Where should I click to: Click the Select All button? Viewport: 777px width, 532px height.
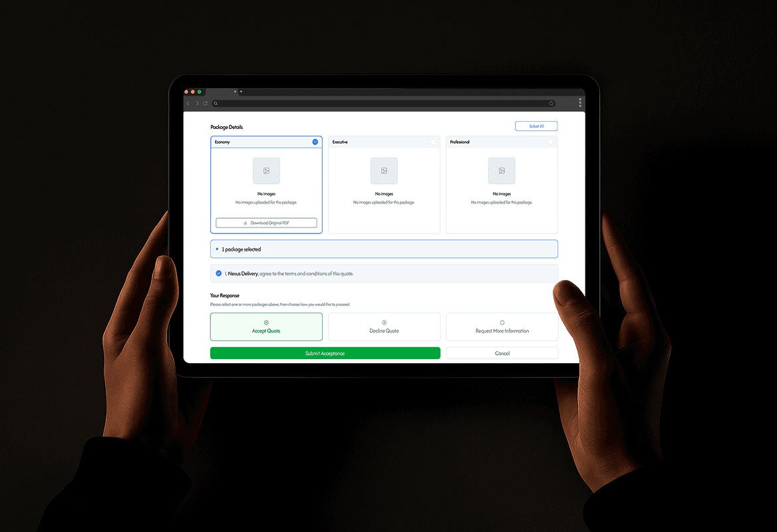tap(536, 126)
